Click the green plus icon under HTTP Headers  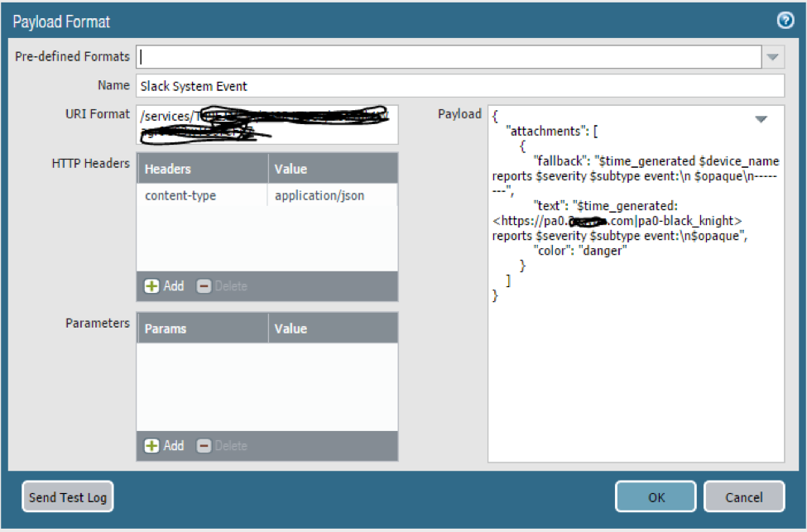click(151, 286)
